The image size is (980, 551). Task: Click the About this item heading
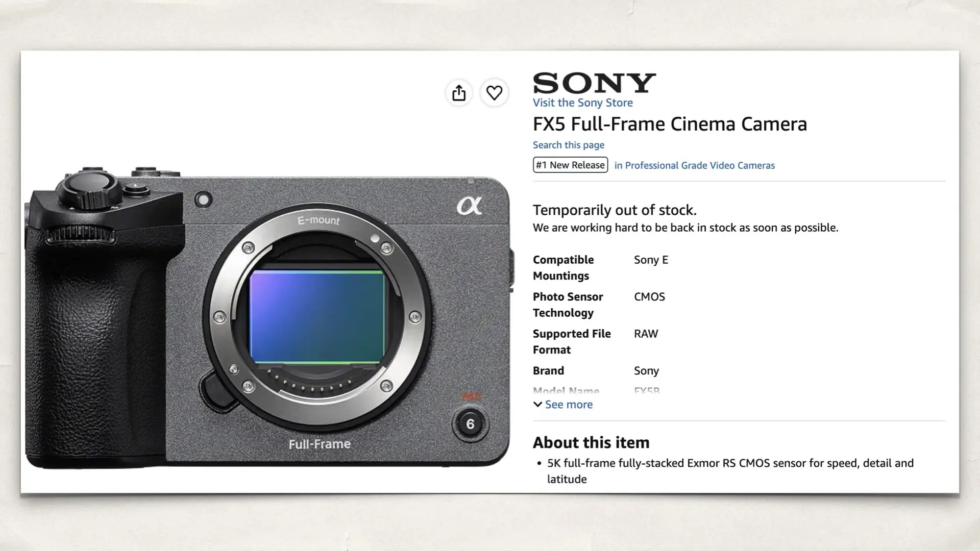tap(591, 442)
